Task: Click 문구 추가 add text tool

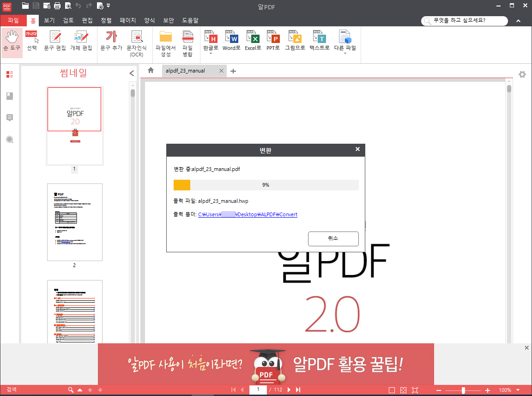Action: coord(111,41)
